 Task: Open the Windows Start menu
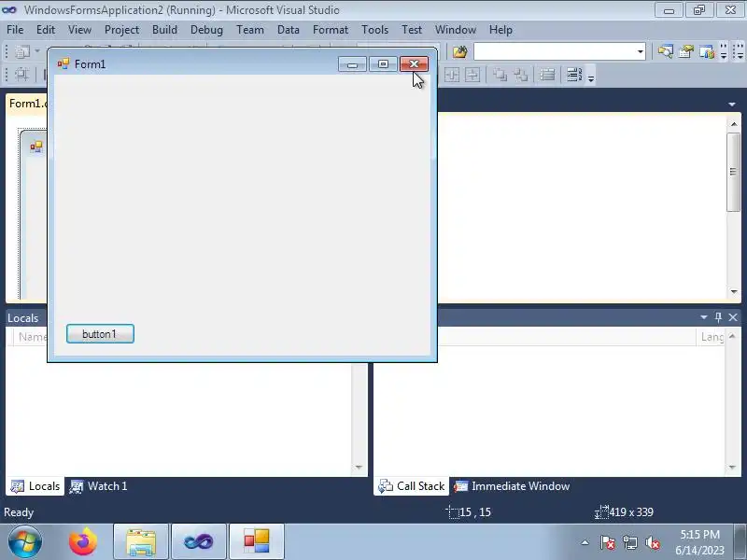tap(24, 542)
